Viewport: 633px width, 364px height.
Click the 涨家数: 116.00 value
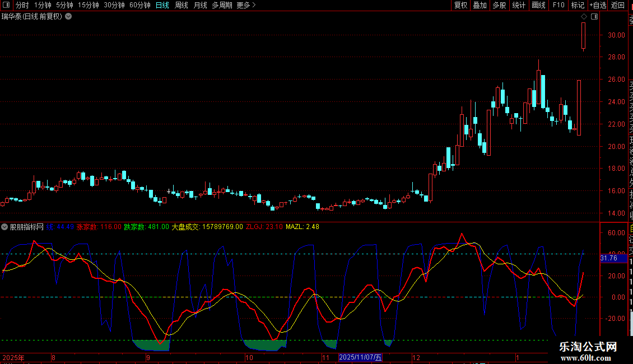pyautogui.click(x=99, y=227)
